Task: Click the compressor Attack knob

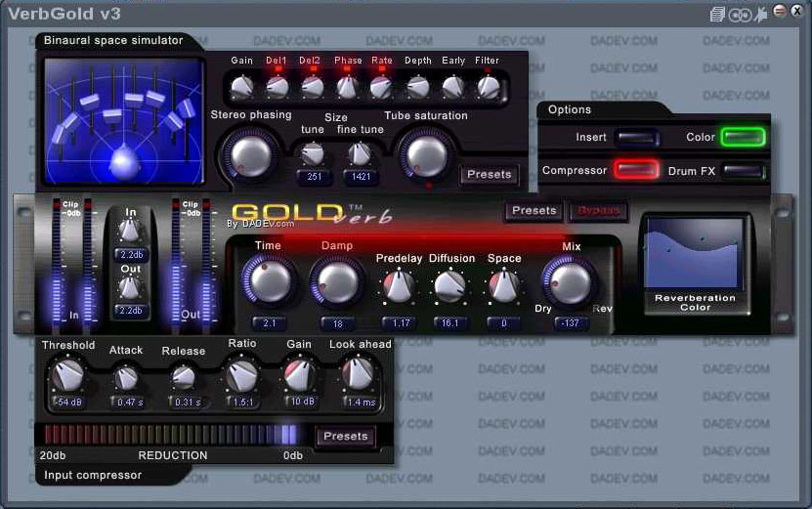Action: (x=126, y=378)
